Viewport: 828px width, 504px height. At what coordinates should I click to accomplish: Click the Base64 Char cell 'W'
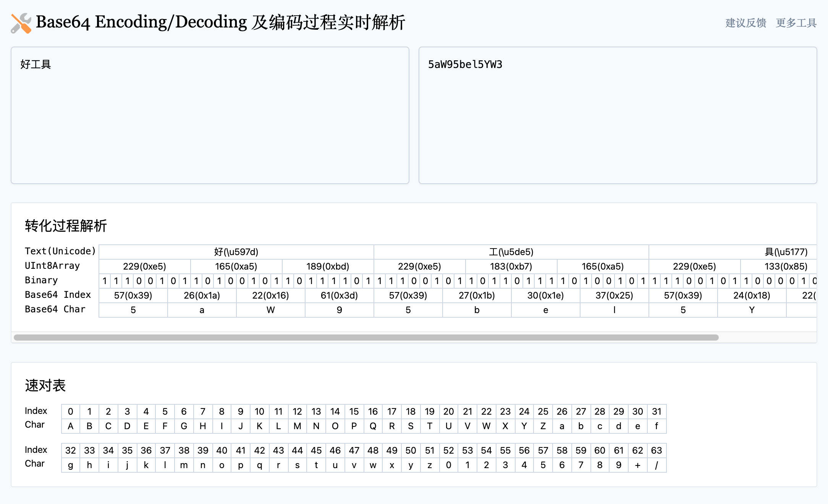271,310
